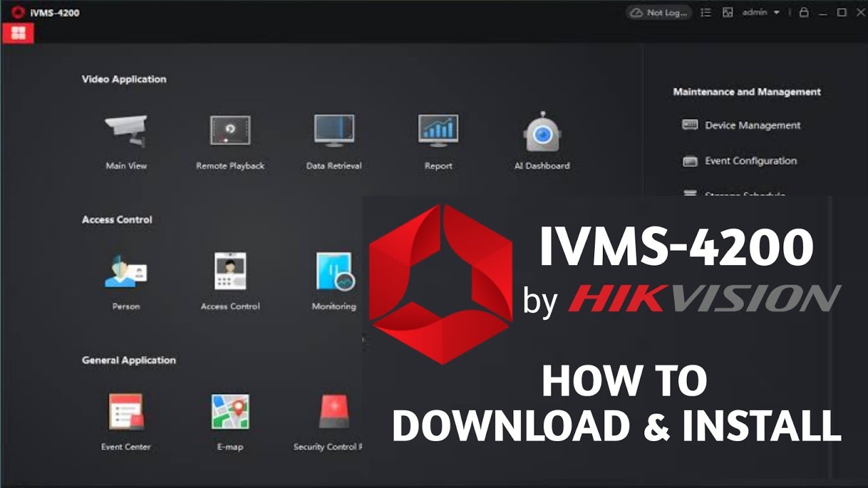The width and height of the screenshot is (868, 488).
Task: Open the Security Control Panel siren icon
Action: tap(334, 411)
